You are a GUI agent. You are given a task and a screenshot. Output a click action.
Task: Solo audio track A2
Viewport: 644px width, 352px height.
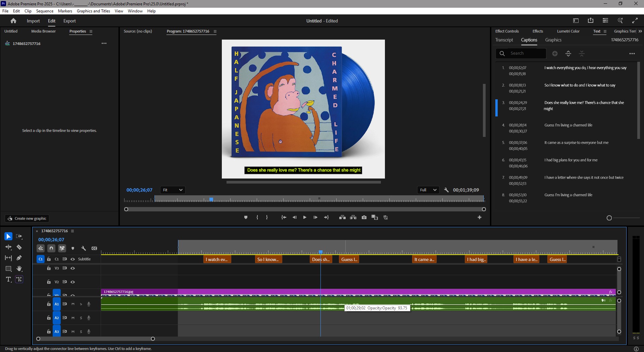(81, 318)
